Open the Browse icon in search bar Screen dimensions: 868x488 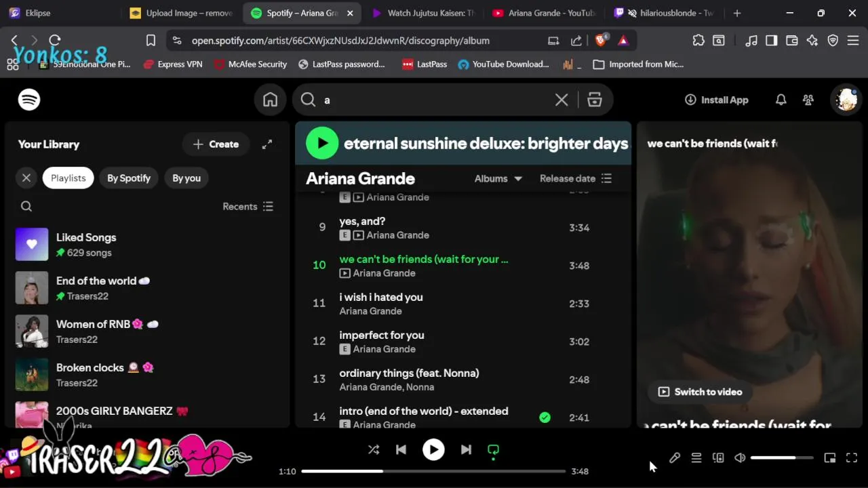(595, 100)
